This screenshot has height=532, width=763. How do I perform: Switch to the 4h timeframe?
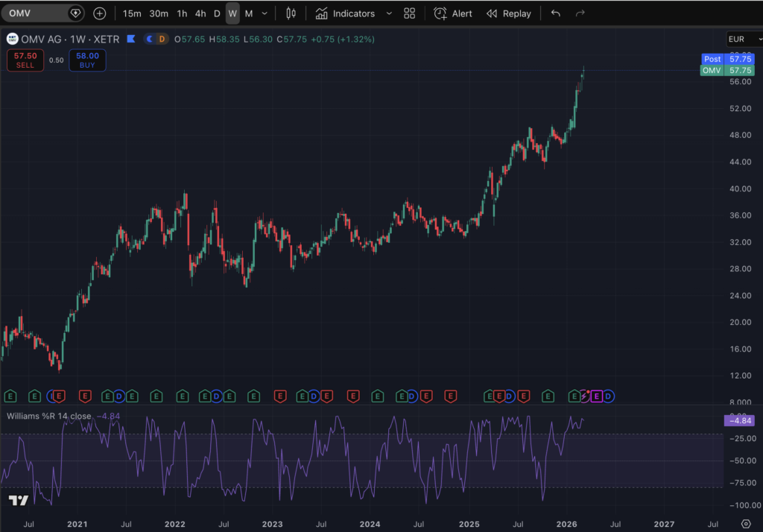click(x=200, y=13)
